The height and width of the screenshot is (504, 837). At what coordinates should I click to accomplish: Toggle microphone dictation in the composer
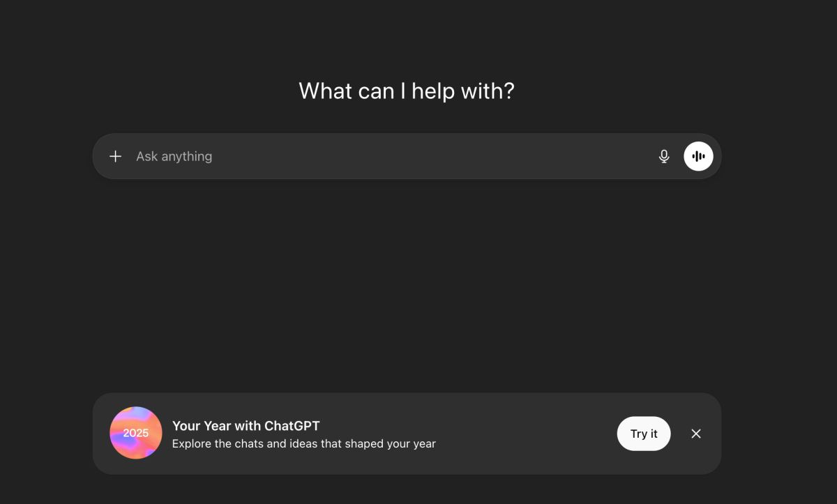[664, 156]
